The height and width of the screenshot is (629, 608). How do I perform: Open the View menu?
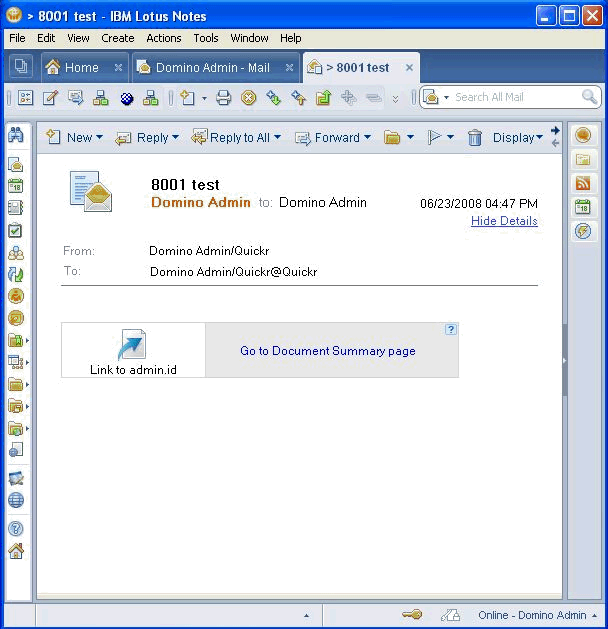pyautogui.click(x=78, y=38)
